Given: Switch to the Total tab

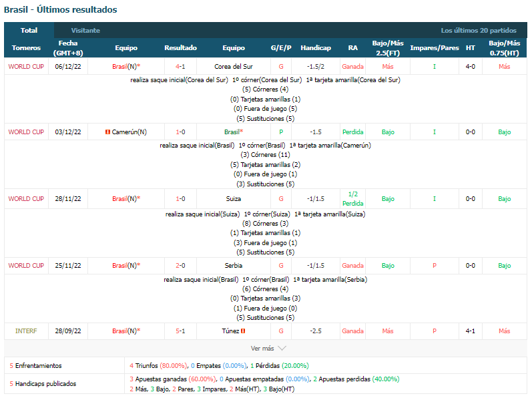Looking at the screenshot, I should pos(29,30).
